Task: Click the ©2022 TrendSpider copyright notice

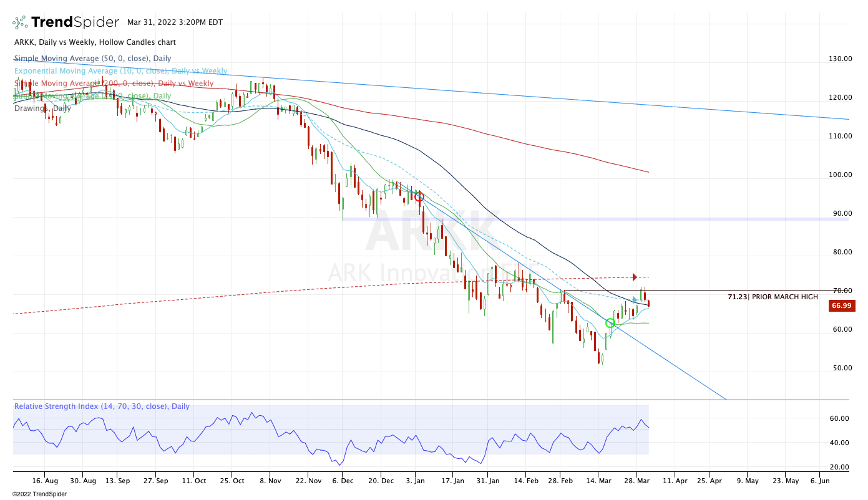Action: (40, 494)
